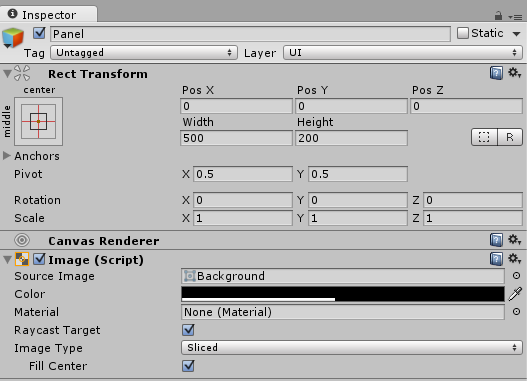Uncheck the Fill Center checkbox
The image size is (527, 381).
click(x=188, y=366)
